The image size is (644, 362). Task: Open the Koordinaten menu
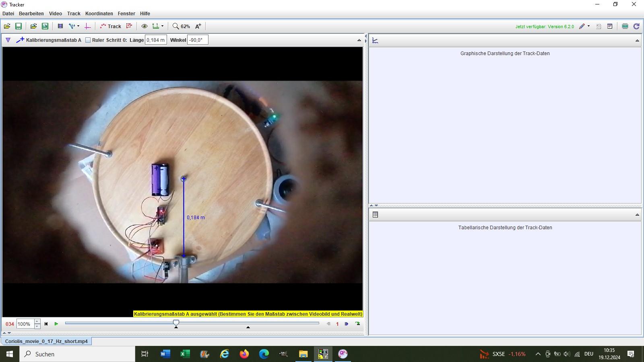[x=99, y=14]
